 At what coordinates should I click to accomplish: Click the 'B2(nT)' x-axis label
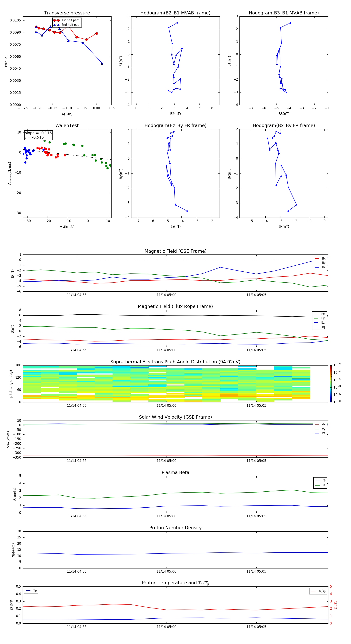[x=175, y=114]
